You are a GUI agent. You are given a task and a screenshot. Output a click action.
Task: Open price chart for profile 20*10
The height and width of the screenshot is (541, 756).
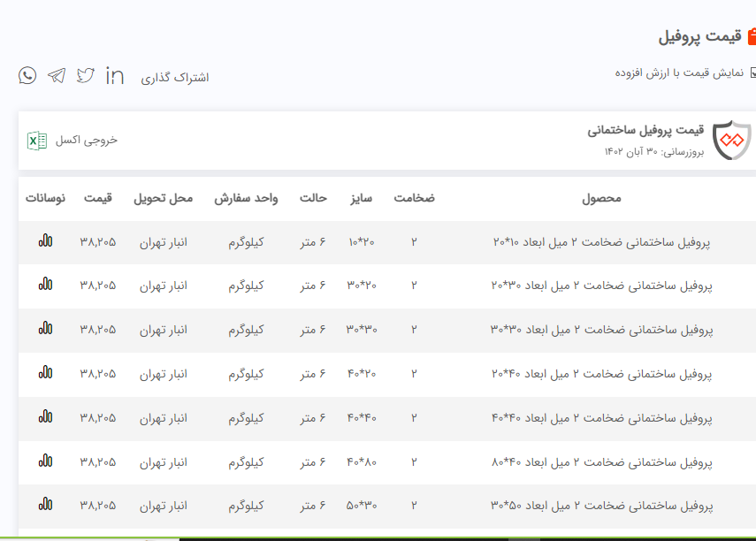click(x=45, y=241)
